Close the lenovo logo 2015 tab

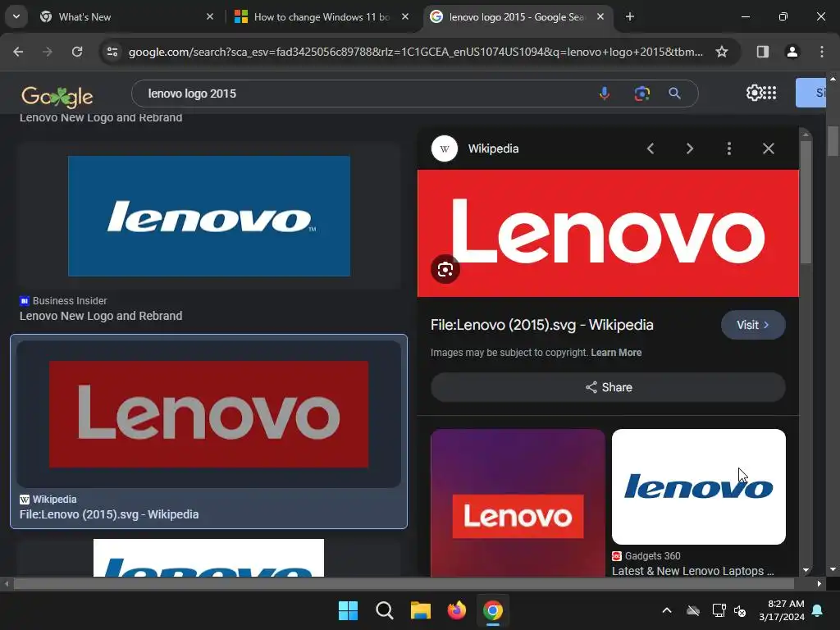[x=600, y=17]
